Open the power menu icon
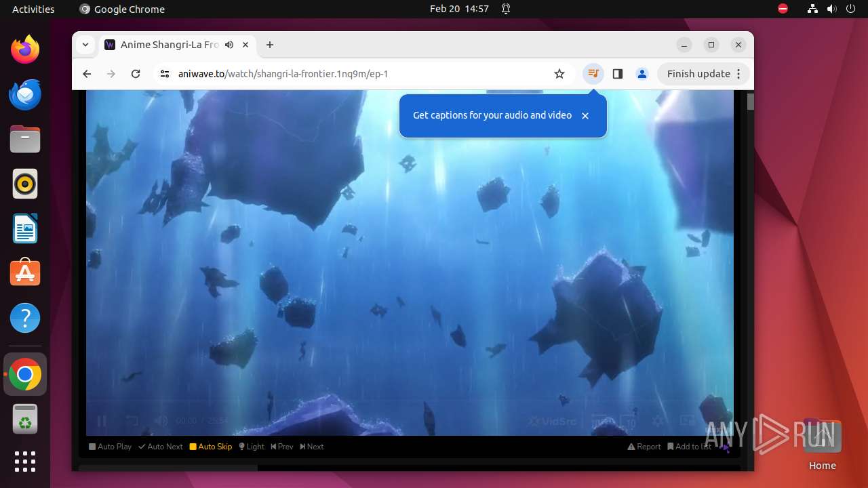Screen dimensions: 868x488 tap(851, 9)
